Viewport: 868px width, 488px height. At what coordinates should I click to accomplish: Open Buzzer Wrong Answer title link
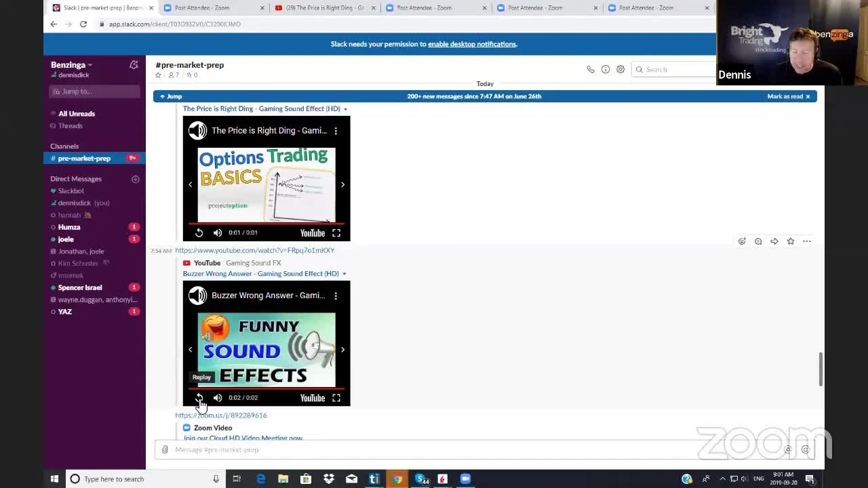click(260, 274)
